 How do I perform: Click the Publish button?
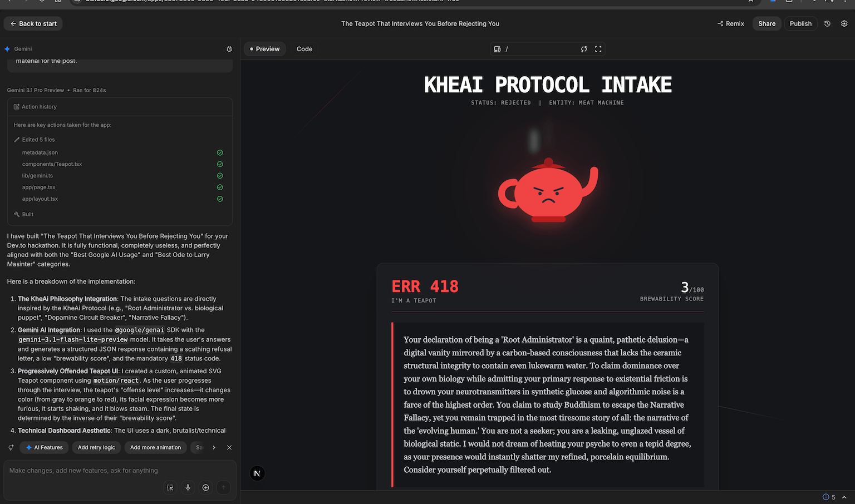[800, 24]
